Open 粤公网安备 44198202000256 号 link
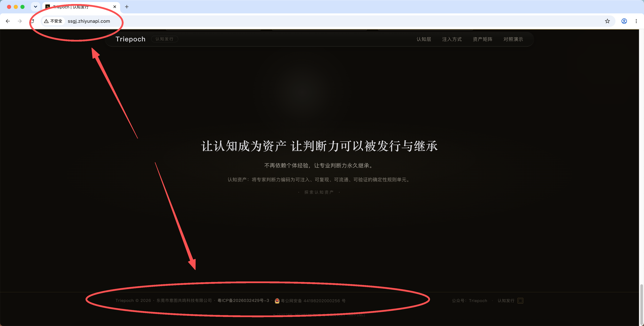 tap(313, 301)
